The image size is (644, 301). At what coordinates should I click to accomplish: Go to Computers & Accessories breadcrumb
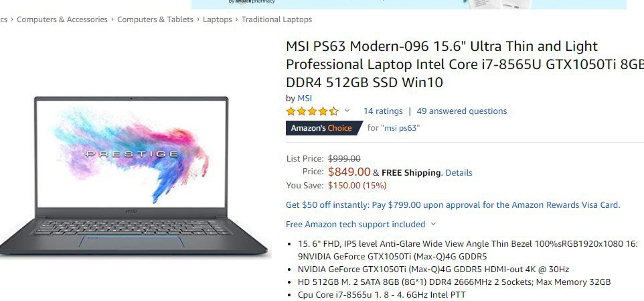coord(62,19)
